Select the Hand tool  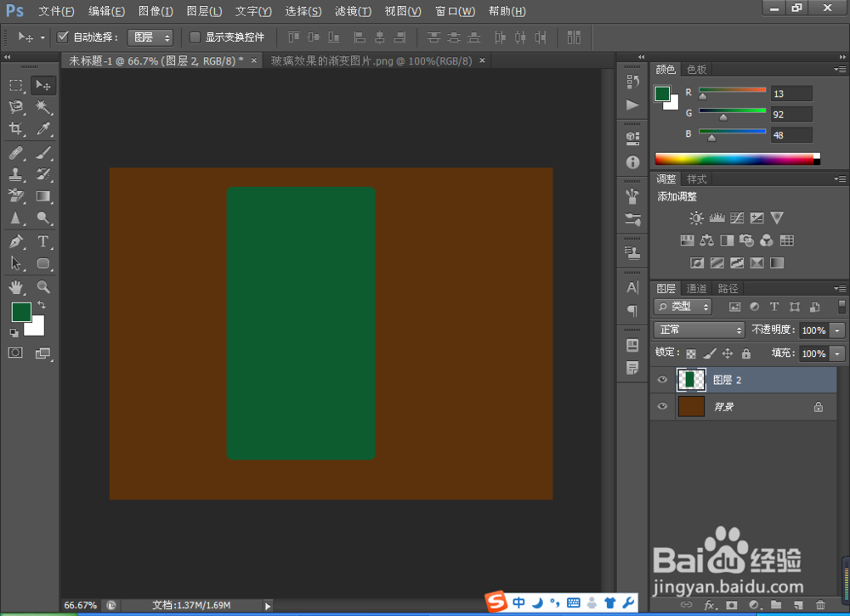(x=15, y=286)
